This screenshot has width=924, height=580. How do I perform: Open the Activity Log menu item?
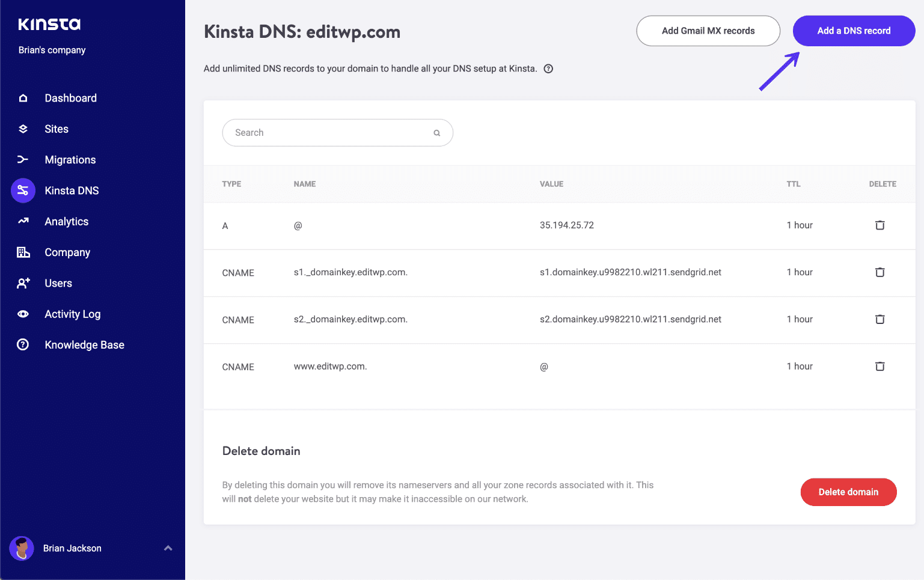73,314
